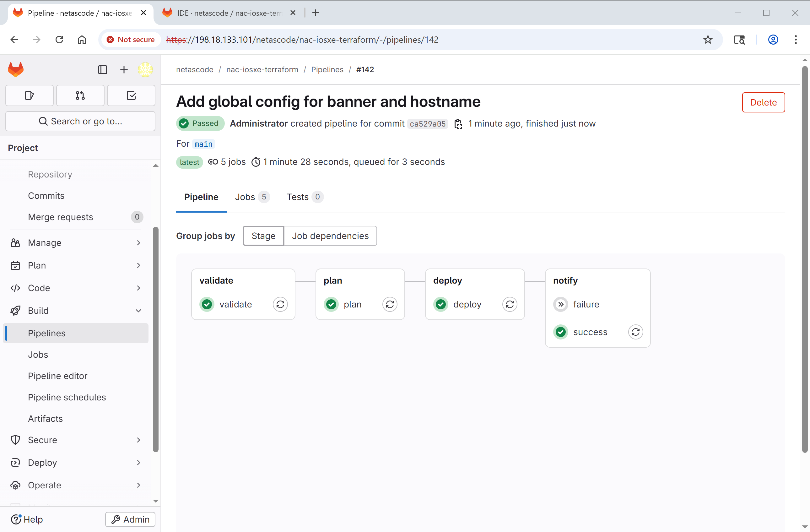Delete this pipeline
The height and width of the screenshot is (532, 810).
(x=763, y=102)
